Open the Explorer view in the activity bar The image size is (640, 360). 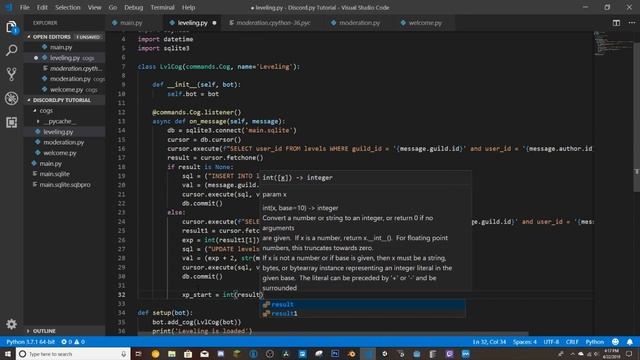pyautogui.click(x=11, y=28)
